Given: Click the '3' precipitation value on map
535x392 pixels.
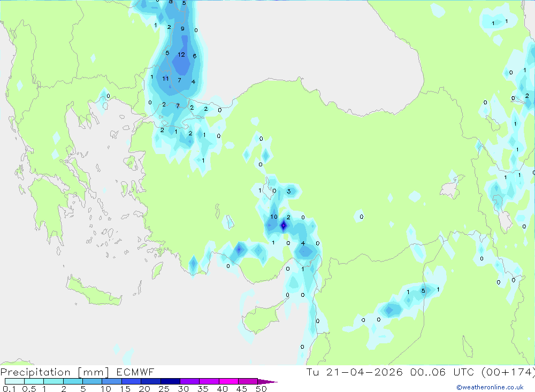Looking at the screenshot, I should 289,191.
